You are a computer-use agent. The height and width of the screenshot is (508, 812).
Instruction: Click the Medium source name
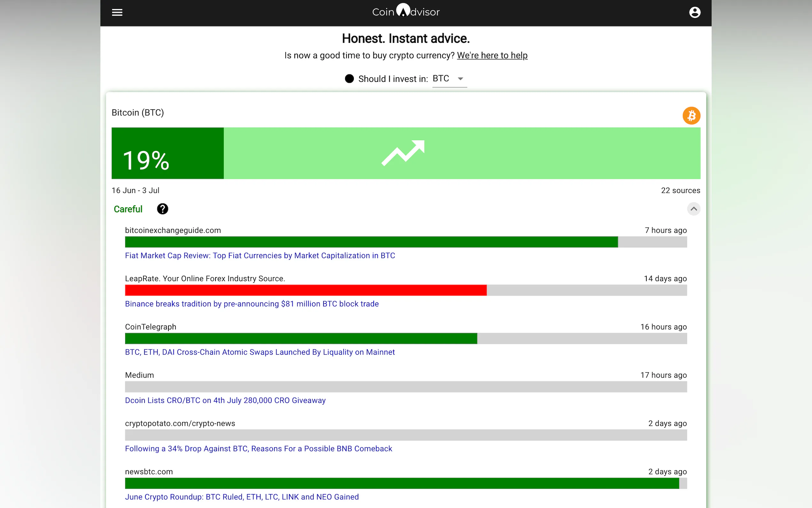(x=139, y=375)
